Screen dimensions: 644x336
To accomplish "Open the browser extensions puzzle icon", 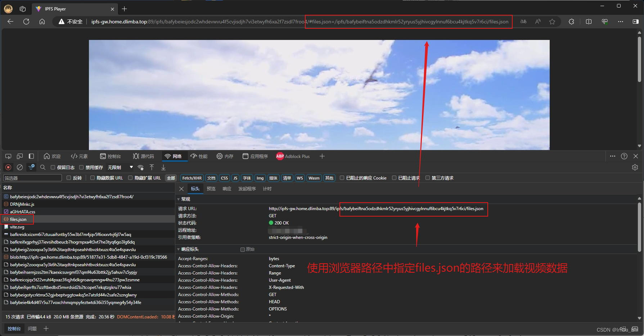I will coord(571,22).
